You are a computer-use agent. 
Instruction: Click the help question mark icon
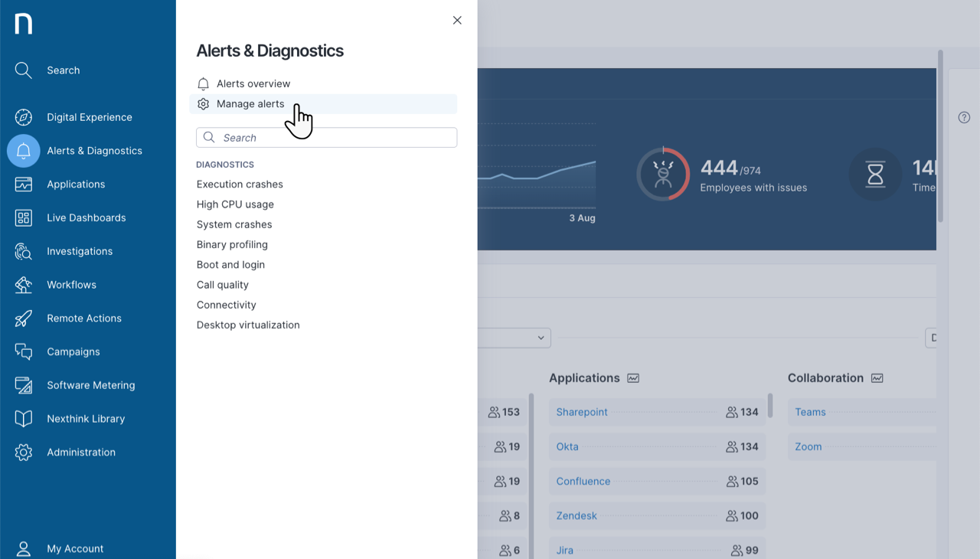[x=964, y=117]
